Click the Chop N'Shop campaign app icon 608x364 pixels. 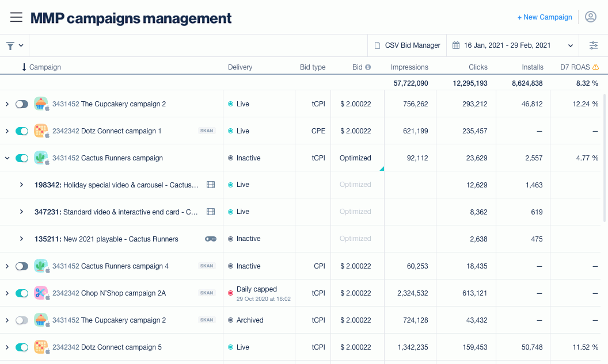[x=40, y=293]
